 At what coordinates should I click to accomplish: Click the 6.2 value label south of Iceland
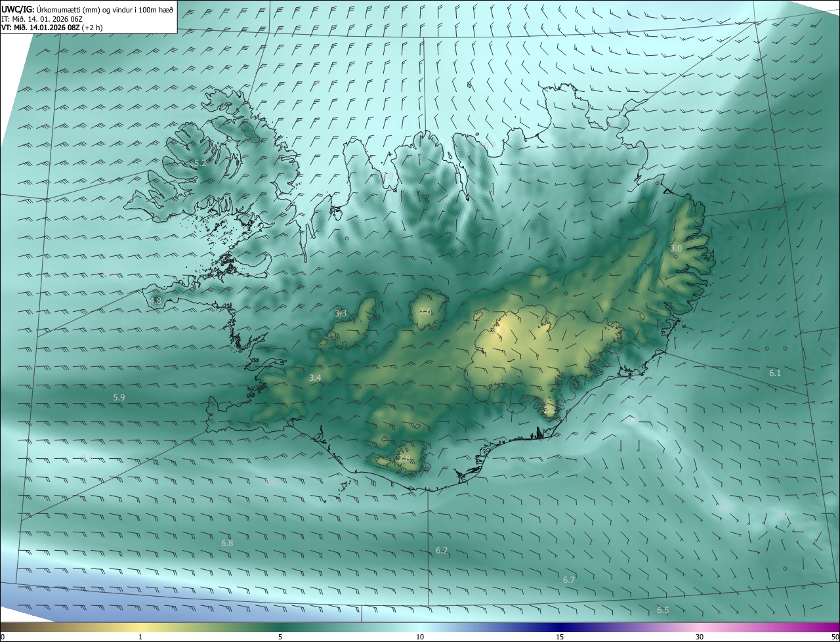[x=442, y=550]
